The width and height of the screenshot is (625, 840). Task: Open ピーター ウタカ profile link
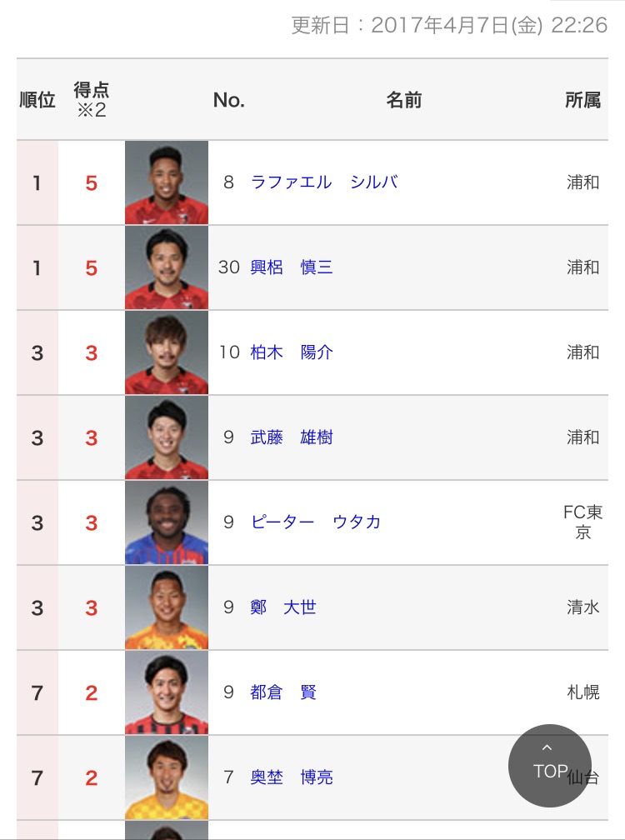(x=316, y=522)
